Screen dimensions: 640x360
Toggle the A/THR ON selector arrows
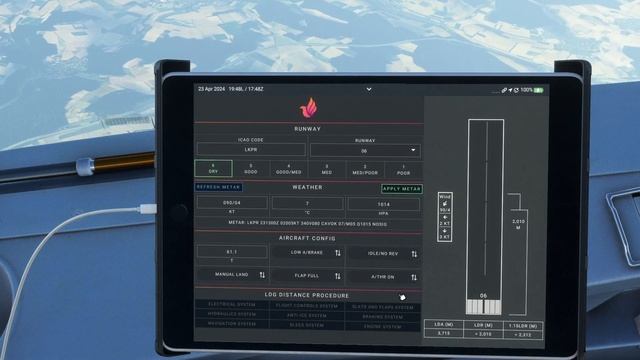click(414, 278)
